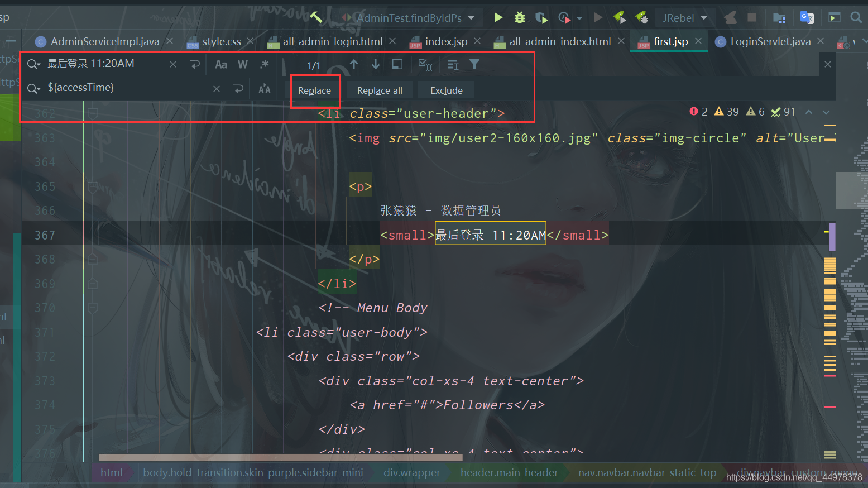
Task: Open the replace history dropdown
Action: pos(33,88)
